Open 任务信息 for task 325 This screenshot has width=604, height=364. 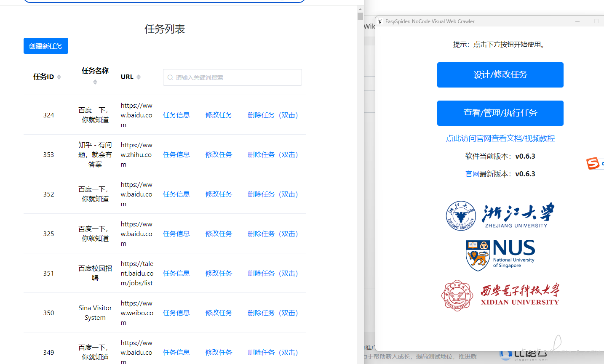point(176,234)
